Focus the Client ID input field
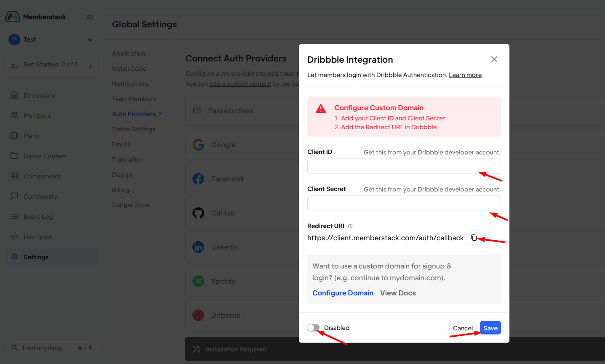 pyautogui.click(x=404, y=166)
